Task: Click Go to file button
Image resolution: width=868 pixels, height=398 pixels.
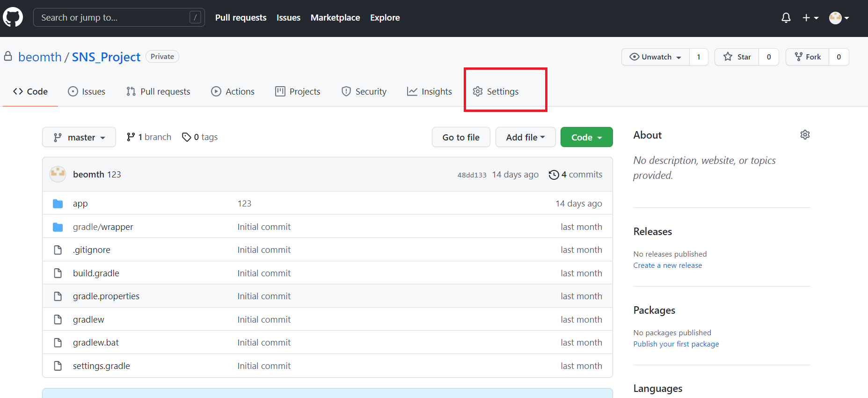Action: [461, 137]
